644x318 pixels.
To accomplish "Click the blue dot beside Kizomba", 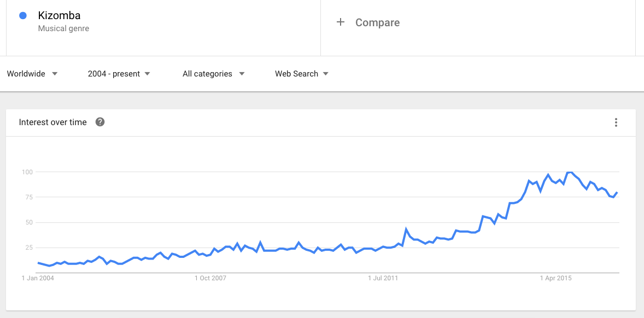I will 23,16.
